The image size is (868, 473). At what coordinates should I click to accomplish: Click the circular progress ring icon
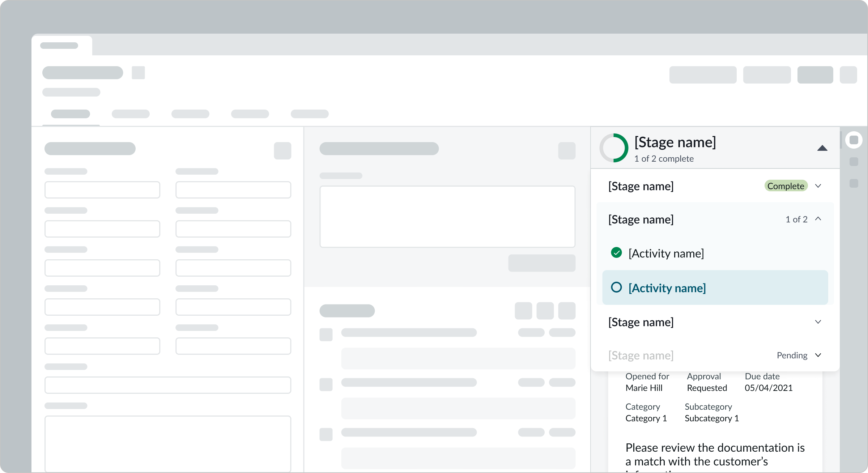click(x=614, y=148)
